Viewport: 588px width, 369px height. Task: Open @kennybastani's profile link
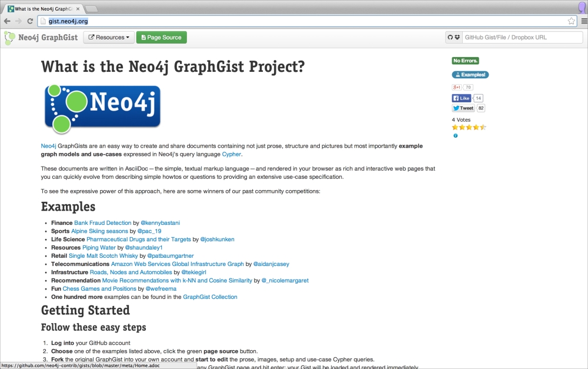[160, 223]
